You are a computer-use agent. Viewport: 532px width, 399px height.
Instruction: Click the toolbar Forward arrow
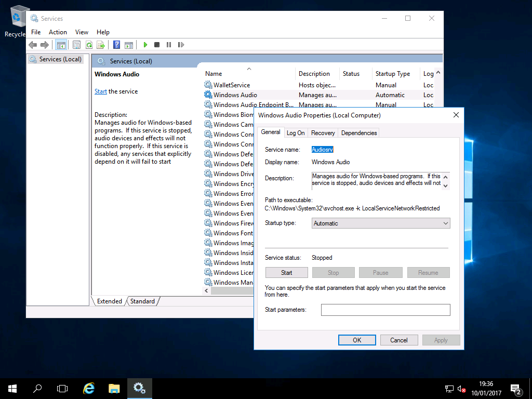pyautogui.click(x=45, y=45)
